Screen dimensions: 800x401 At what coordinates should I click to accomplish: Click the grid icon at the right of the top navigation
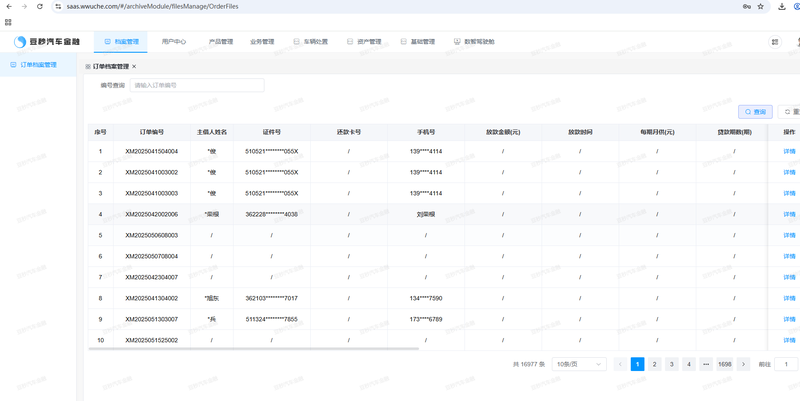coord(775,42)
